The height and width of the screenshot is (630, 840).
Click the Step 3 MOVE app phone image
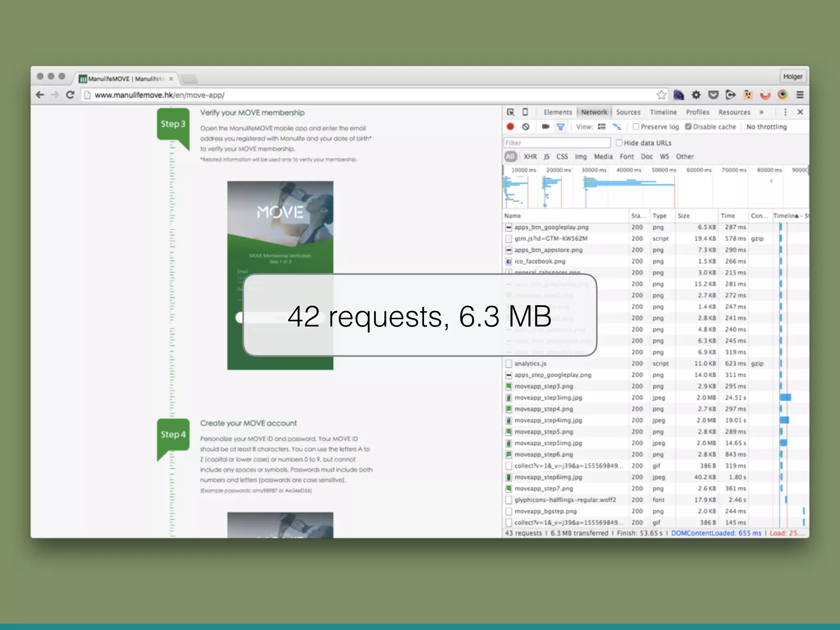point(280,275)
